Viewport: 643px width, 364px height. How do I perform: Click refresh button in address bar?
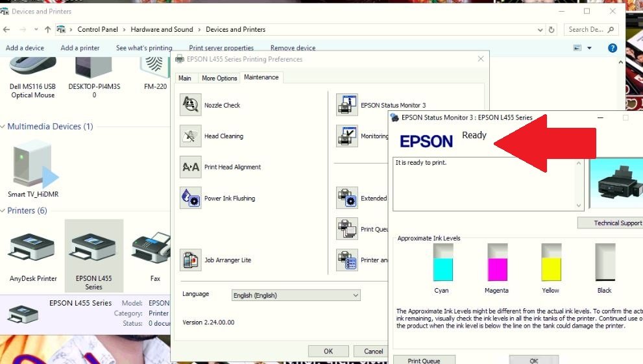pyautogui.click(x=552, y=29)
